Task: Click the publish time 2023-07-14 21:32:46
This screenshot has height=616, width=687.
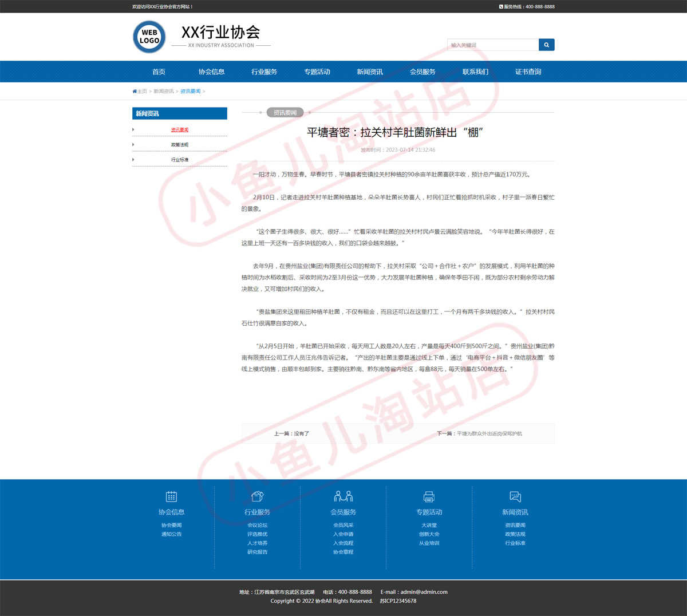Action: pyautogui.click(x=410, y=150)
